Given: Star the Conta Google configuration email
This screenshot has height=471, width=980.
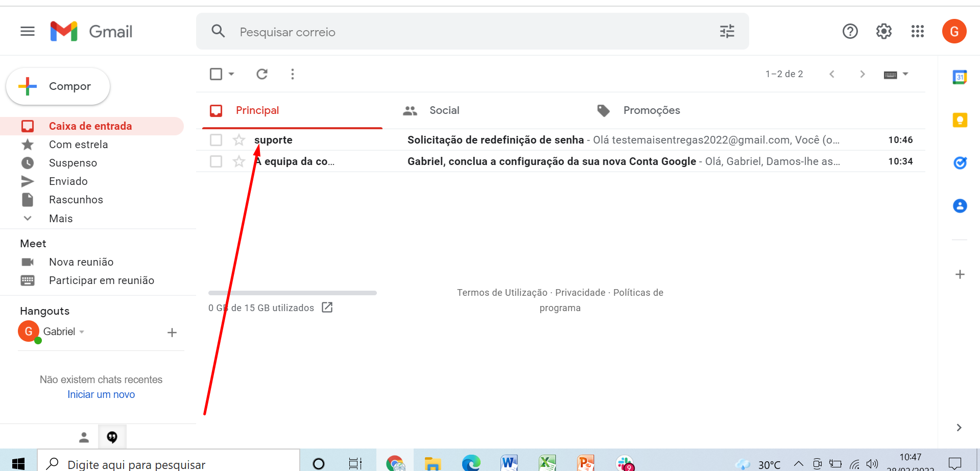Looking at the screenshot, I should click(239, 161).
